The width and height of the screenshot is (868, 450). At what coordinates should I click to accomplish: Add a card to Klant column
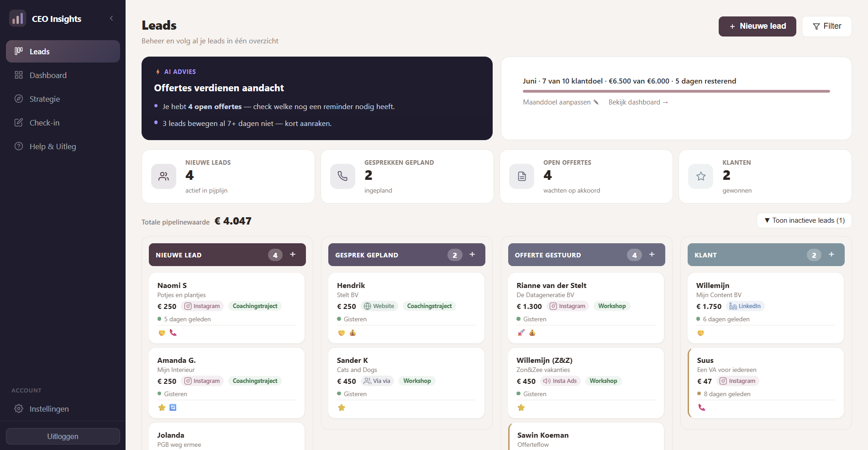pos(831,255)
